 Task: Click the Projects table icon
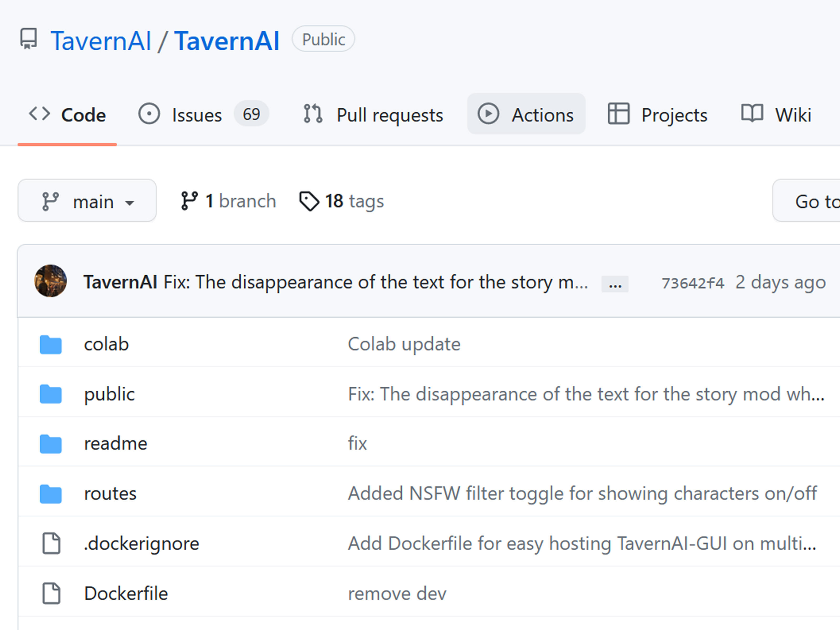point(619,114)
